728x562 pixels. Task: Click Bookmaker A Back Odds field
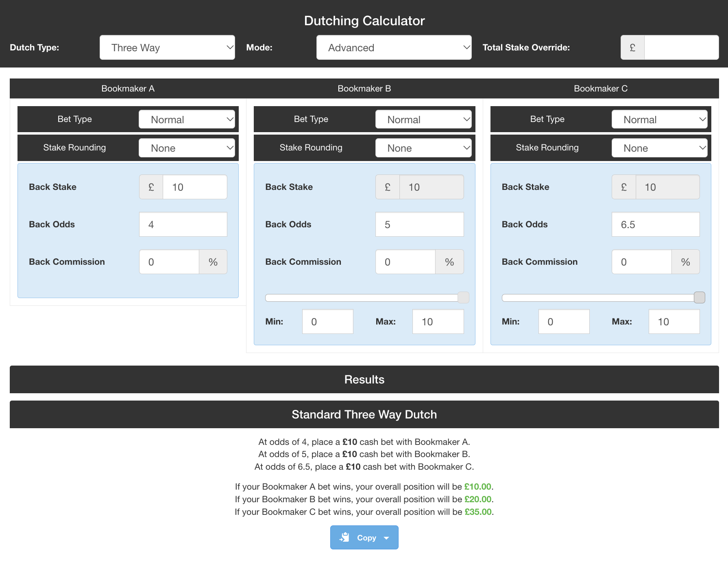(x=183, y=224)
